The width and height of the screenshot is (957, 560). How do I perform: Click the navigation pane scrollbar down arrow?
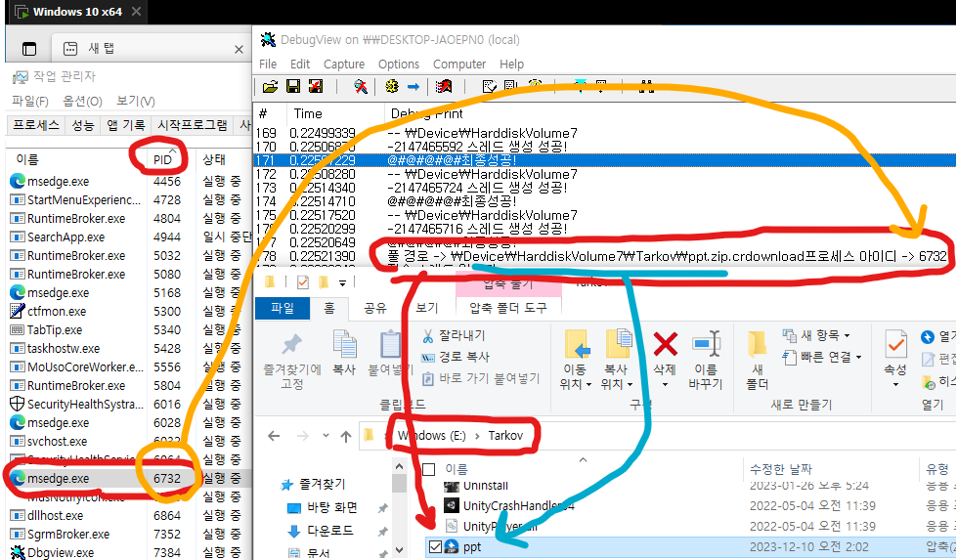(399, 550)
